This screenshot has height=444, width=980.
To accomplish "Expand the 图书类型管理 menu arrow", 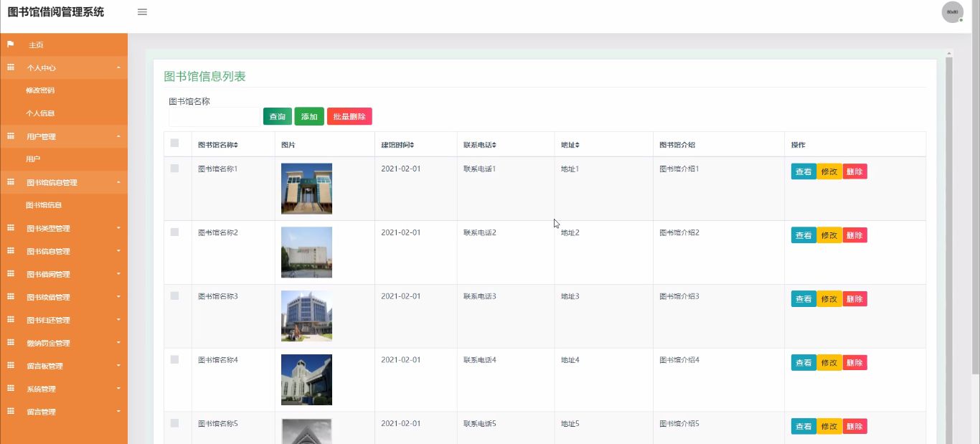I will 118,228.
